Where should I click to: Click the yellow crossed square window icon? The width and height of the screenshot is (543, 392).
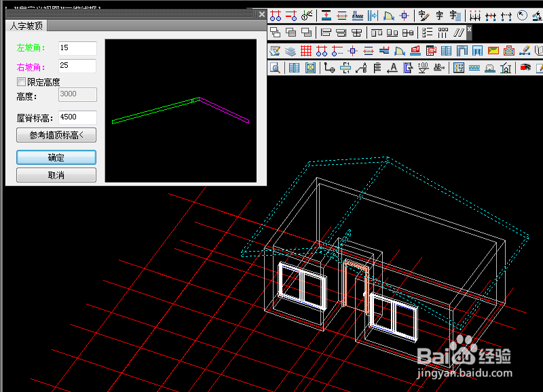(x=310, y=68)
